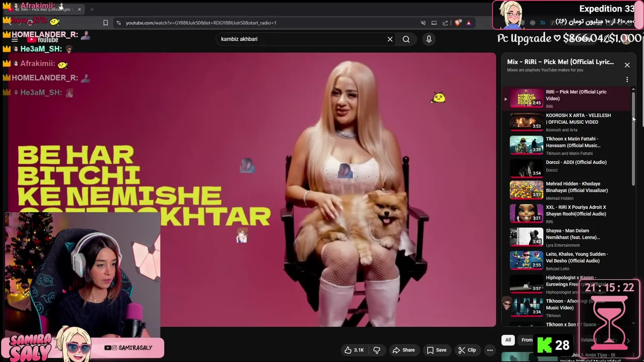Image resolution: width=644 pixels, height=362 pixels.
Task: Open Shayea Man Delam Nemikhast thumbnail
Action: (526, 237)
